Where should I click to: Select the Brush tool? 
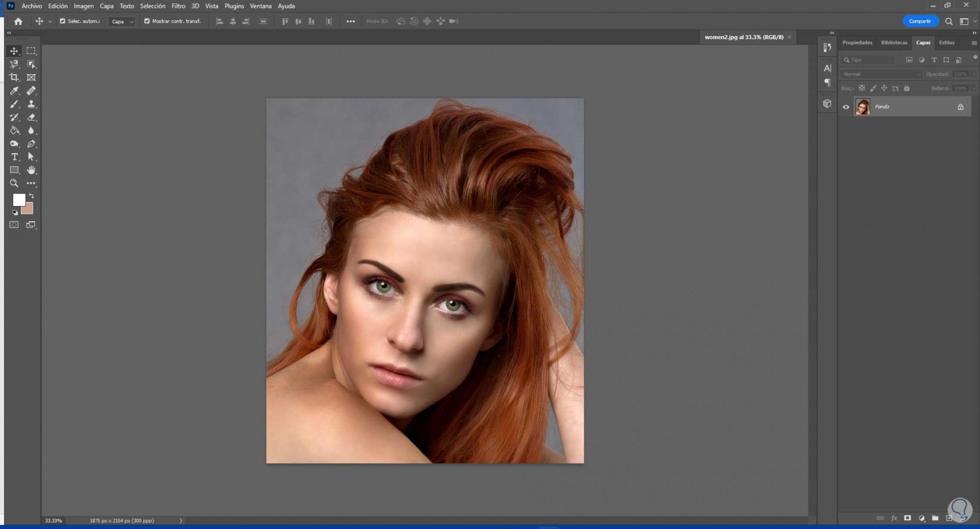coord(14,104)
